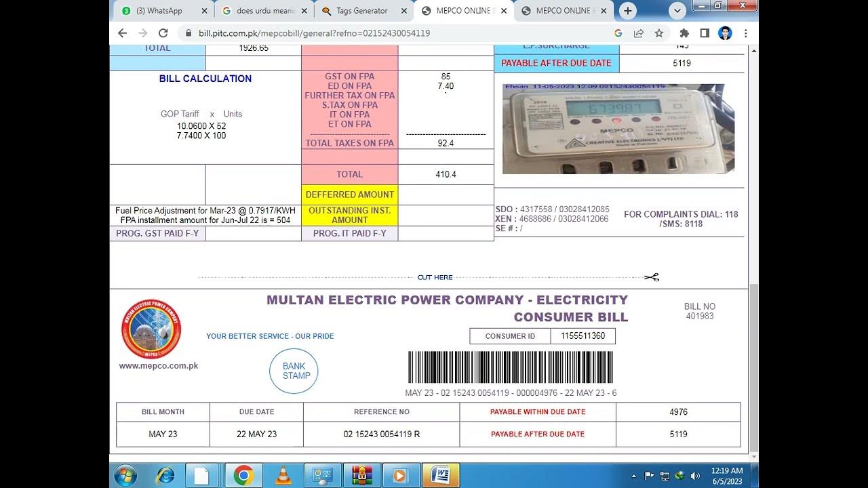Click the URL address bar
This screenshot has width=868, height=488.
pyautogui.click(x=393, y=33)
